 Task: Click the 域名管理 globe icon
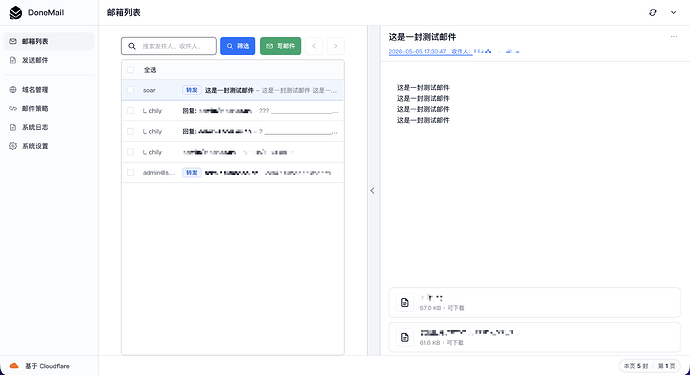point(13,90)
